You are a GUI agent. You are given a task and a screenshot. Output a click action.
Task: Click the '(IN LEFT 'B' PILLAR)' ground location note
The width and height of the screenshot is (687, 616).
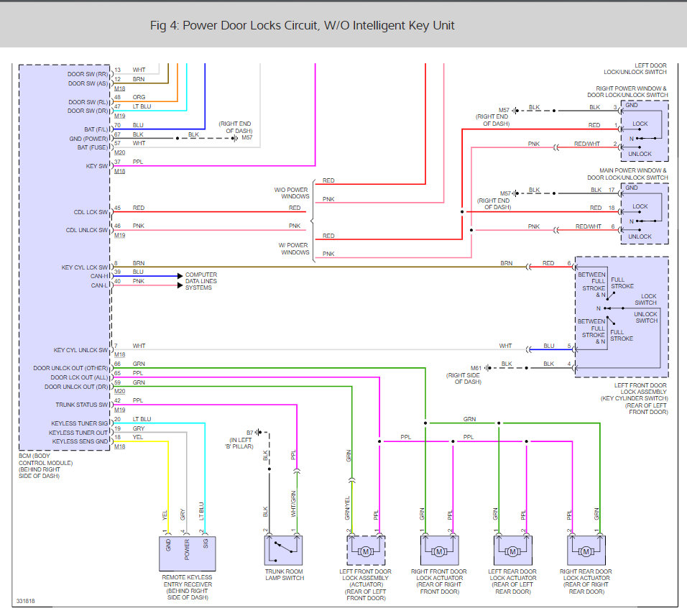tap(239, 443)
